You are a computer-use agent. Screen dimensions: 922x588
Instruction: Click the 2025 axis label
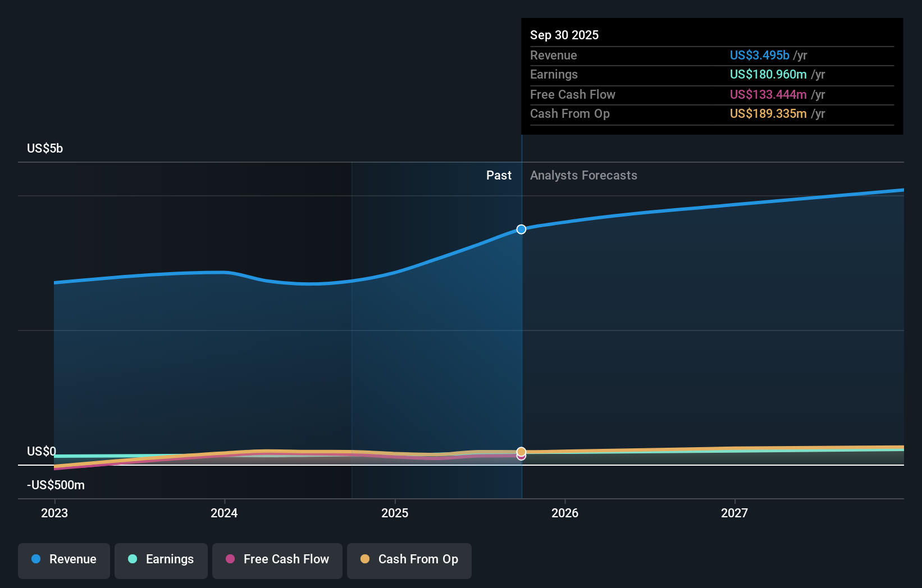click(395, 513)
